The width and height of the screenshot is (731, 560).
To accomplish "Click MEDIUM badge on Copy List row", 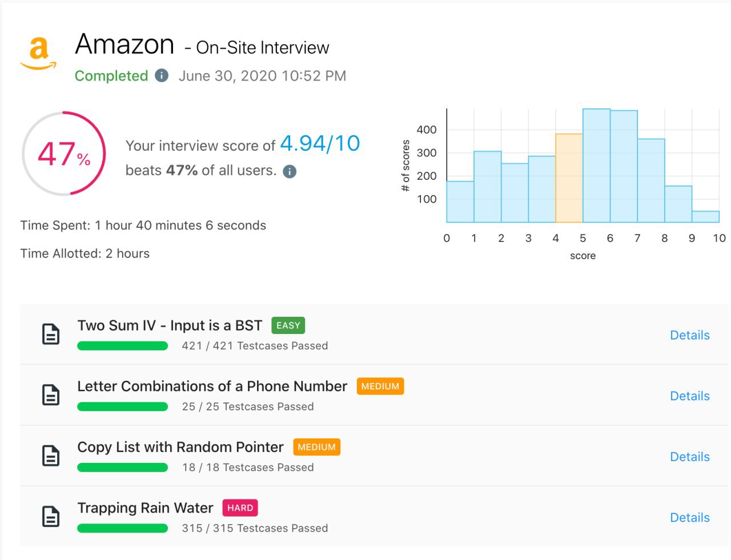I will coord(317,447).
